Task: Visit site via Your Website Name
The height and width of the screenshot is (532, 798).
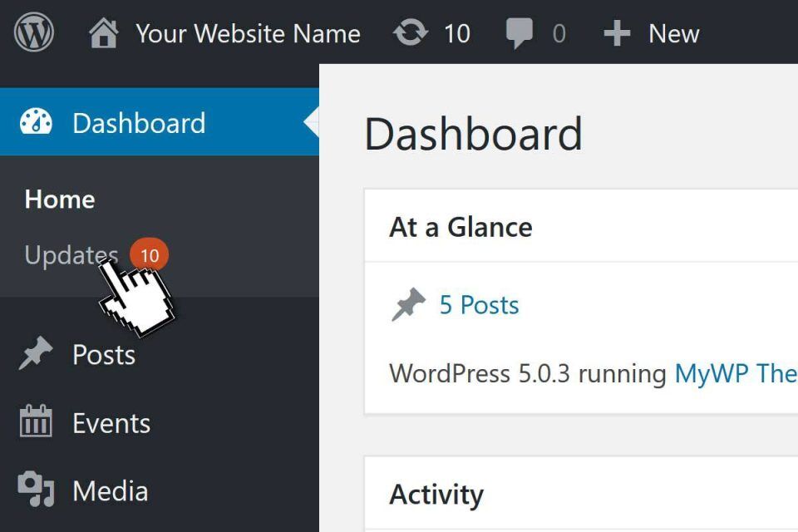Action: pyautogui.click(x=248, y=34)
